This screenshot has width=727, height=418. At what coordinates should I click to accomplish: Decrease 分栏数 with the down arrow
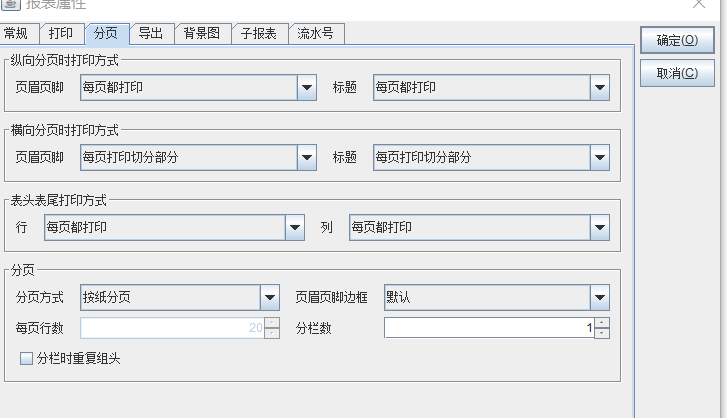pyautogui.click(x=602, y=333)
